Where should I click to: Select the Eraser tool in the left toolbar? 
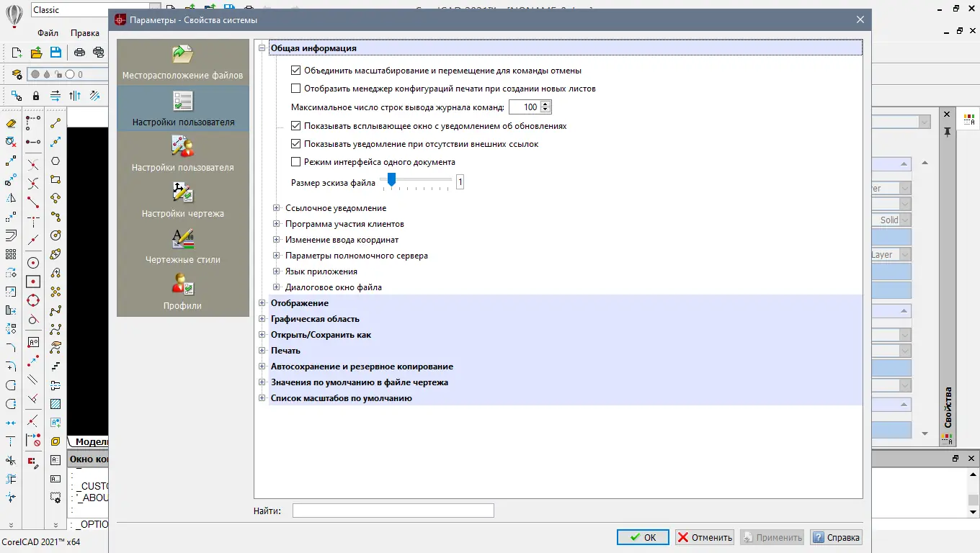tap(11, 124)
